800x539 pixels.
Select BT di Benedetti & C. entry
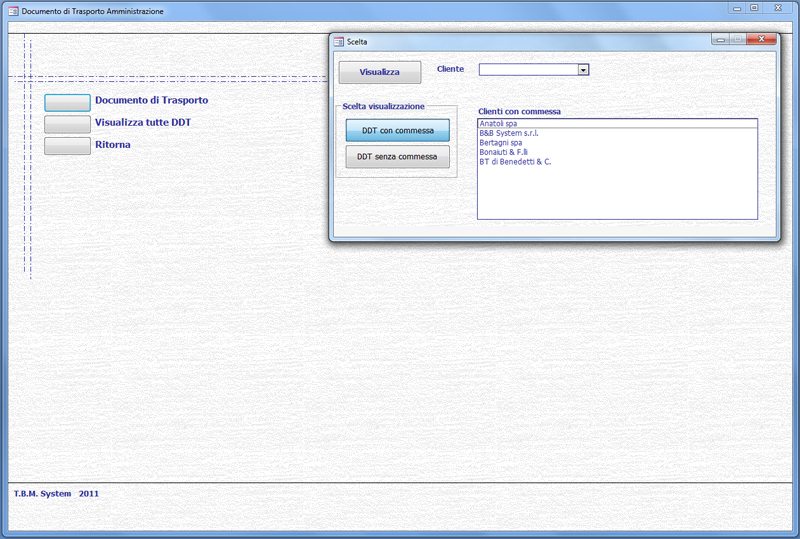pyautogui.click(x=617, y=162)
